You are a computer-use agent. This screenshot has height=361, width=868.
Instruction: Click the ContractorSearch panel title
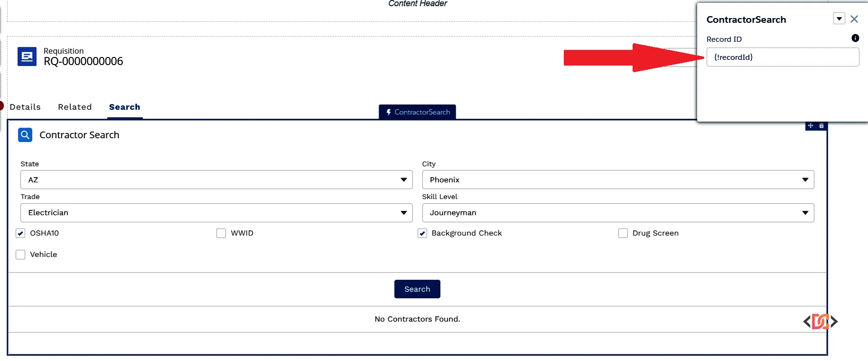coord(746,19)
